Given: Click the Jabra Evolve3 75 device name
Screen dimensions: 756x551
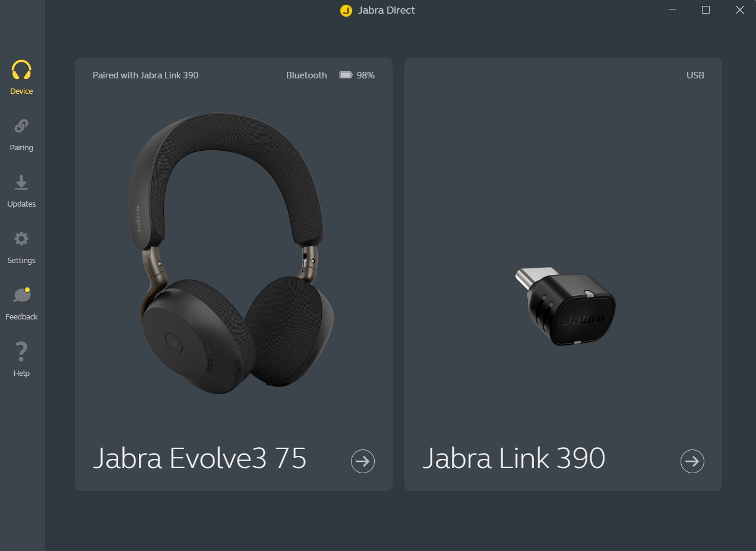Looking at the screenshot, I should (x=200, y=458).
